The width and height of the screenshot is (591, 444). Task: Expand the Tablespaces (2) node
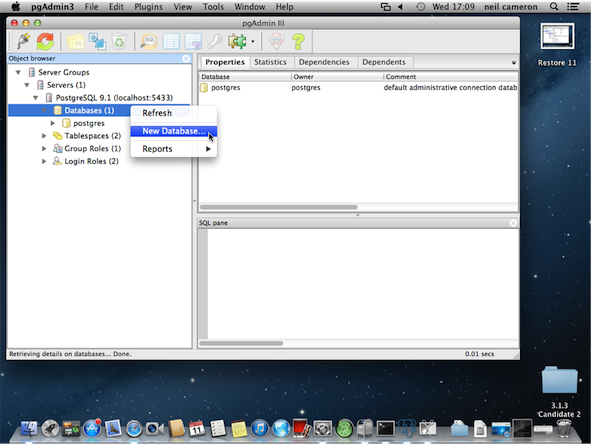click(44, 136)
